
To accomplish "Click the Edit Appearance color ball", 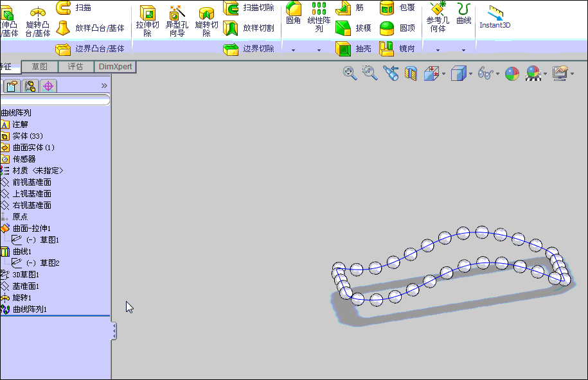I will point(512,73).
